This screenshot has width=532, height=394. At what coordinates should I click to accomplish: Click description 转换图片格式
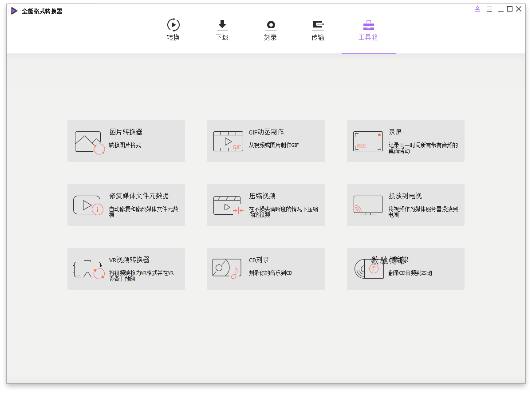click(125, 145)
